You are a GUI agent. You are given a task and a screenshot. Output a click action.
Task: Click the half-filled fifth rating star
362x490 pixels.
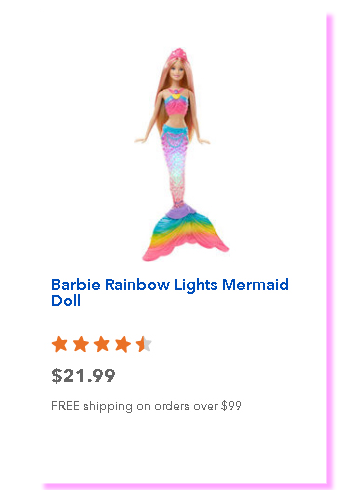coord(144,344)
